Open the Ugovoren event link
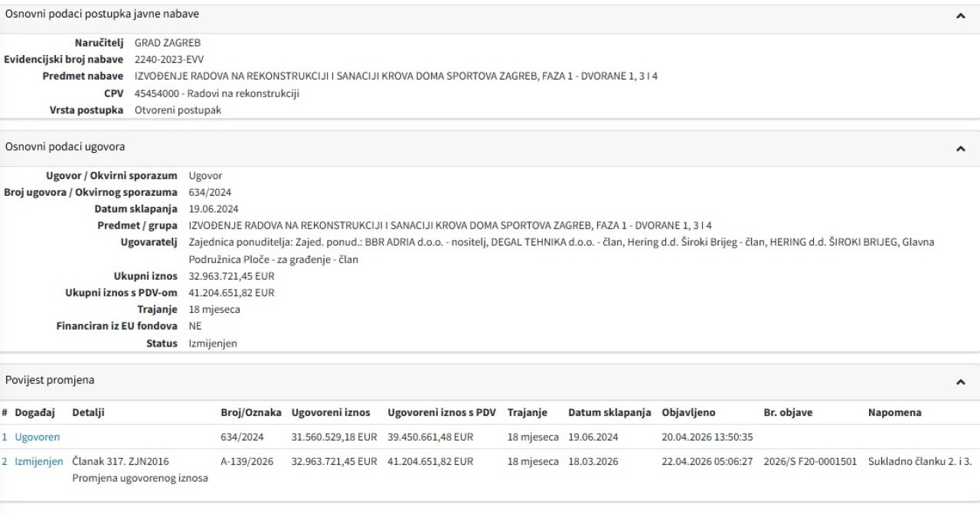980x514 pixels. [37, 437]
